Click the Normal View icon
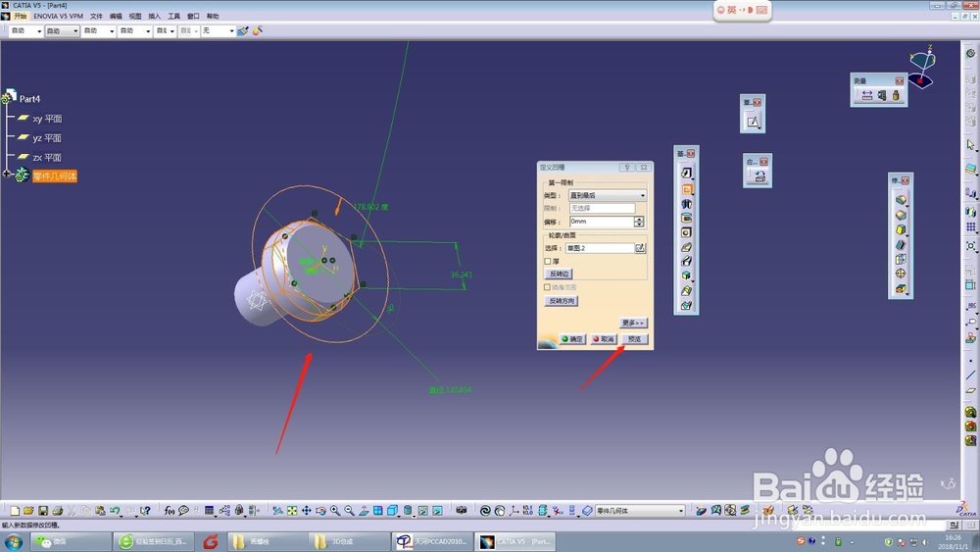 point(364,511)
